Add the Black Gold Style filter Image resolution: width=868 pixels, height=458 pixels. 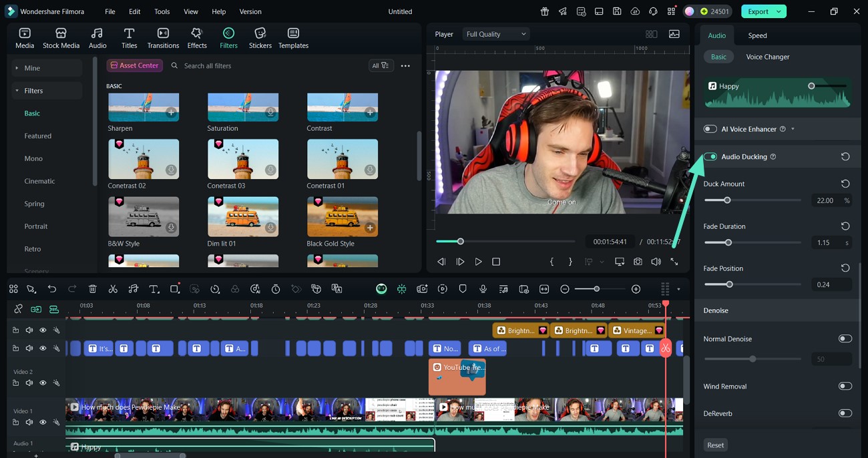click(x=370, y=228)
